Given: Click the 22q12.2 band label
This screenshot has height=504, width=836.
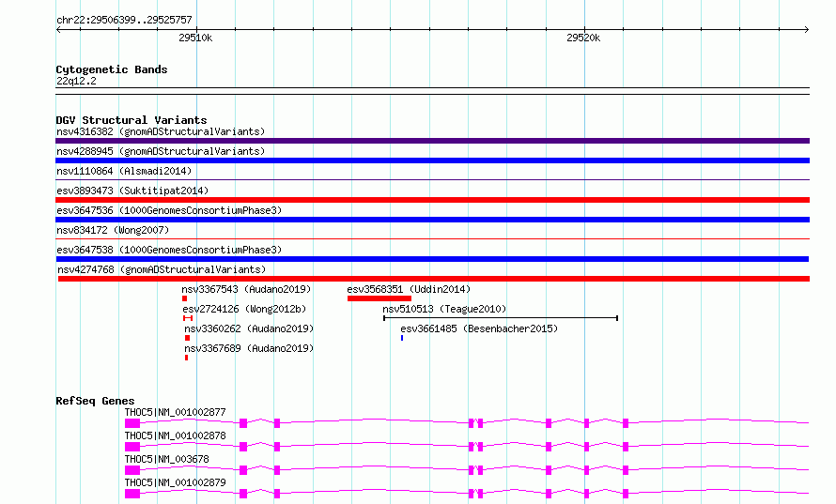Looking at the screenshot, I should [76, 81].
